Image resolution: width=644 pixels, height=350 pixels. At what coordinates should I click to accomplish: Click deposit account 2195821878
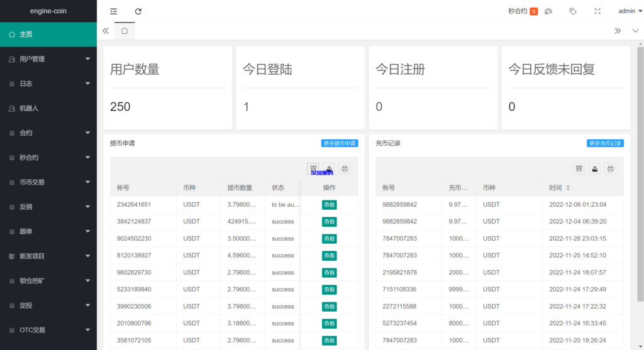tap(399, 273)
